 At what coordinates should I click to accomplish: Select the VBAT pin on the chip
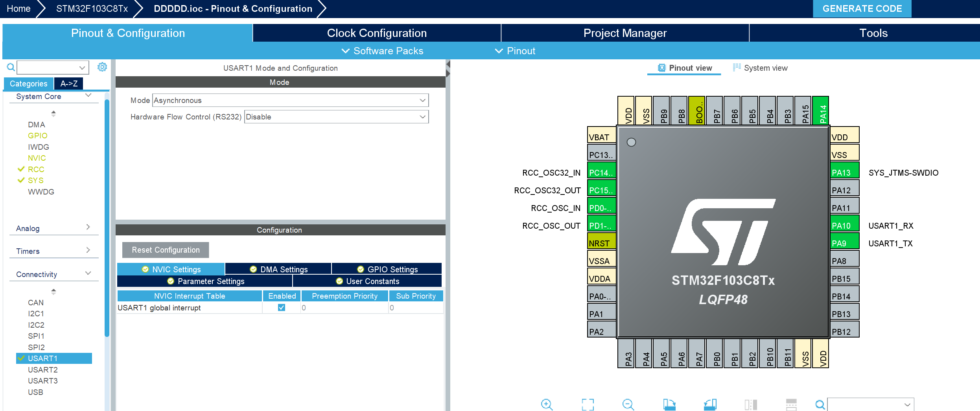click(602, 134)
